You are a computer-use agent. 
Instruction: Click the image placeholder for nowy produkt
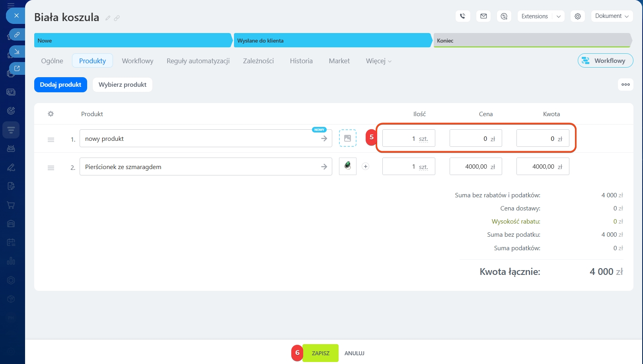tap(347, 138)
